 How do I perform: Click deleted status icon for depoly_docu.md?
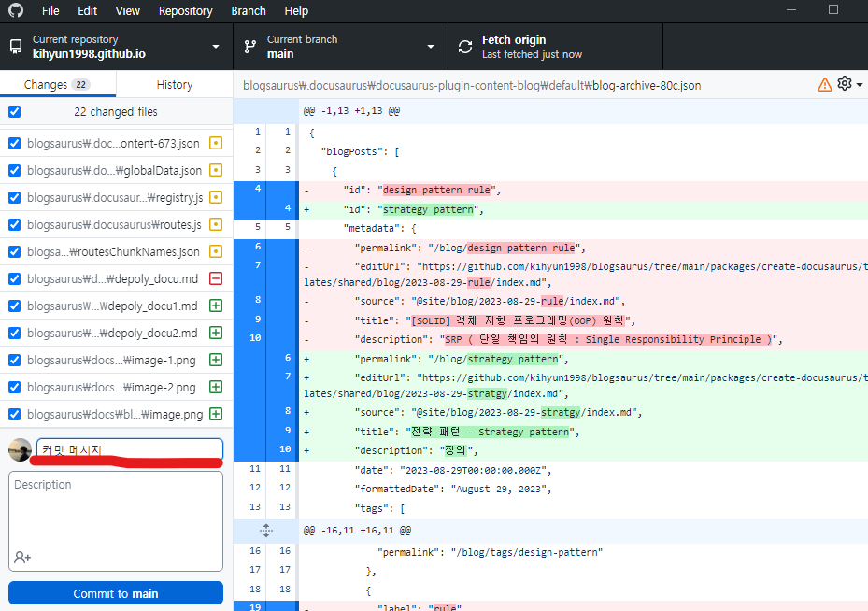(216, 279)
